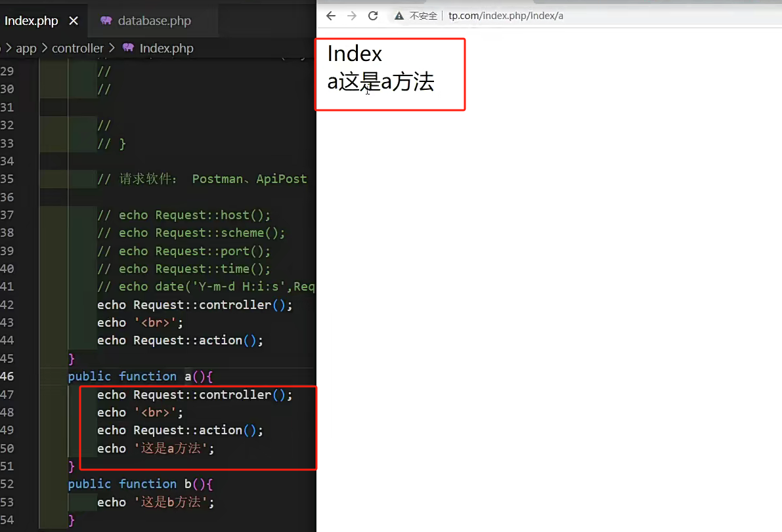Click the closing brace on line 54
The image size is (782, 532).
72,520
